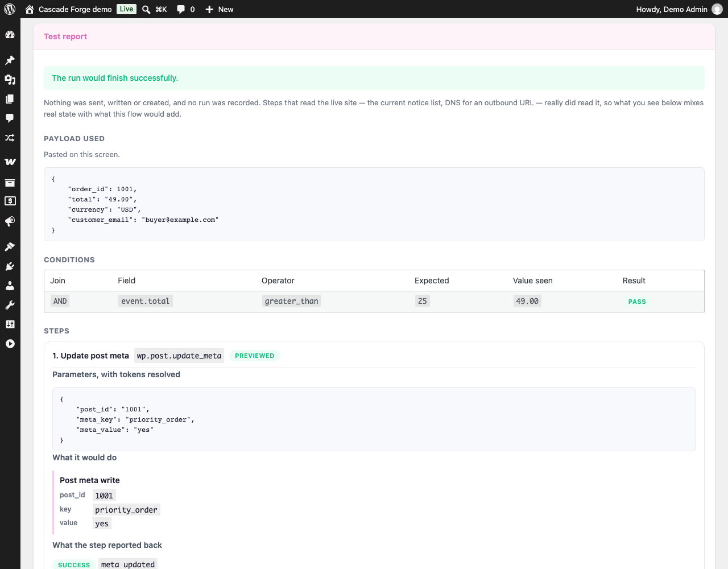Click the 'The run would finish successfully.' notice
Screen dimensions: 728x569
(374, 78)
